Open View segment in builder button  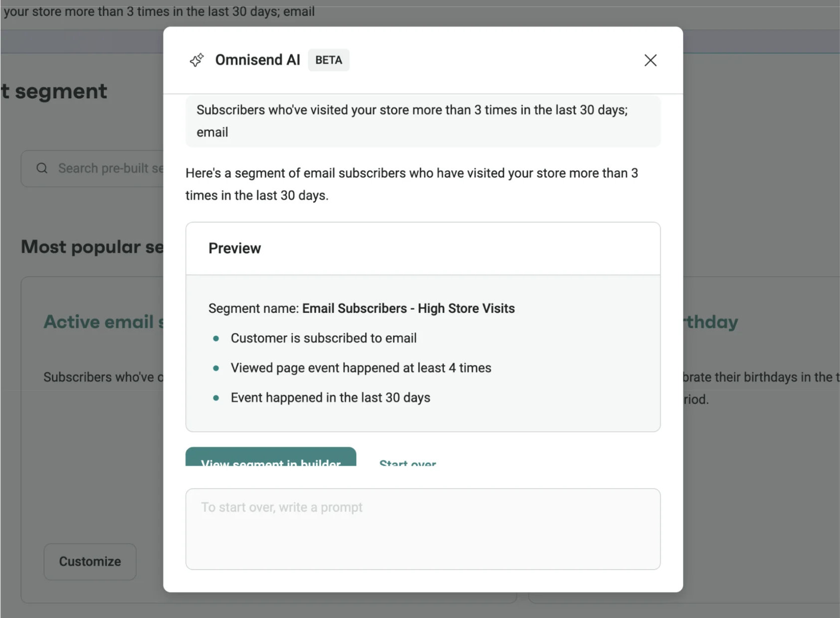click(271, 457)
